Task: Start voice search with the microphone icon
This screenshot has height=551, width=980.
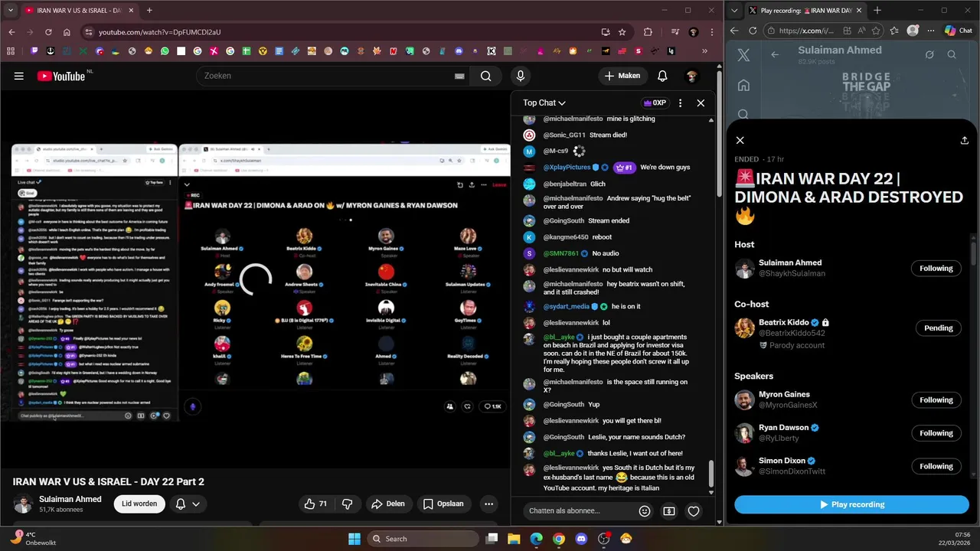Action: click(521, 76)
